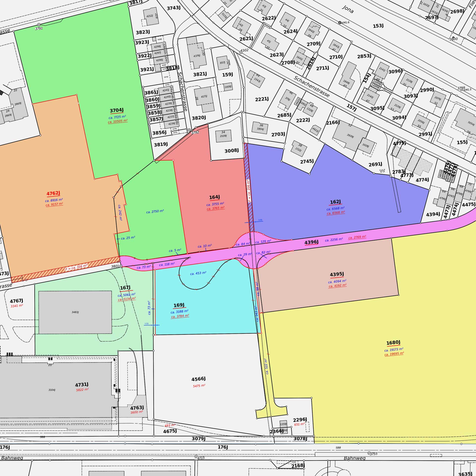The image size is (476, 476).
Task: Click survey point marker 3801
Action: [x=121, y=266]
